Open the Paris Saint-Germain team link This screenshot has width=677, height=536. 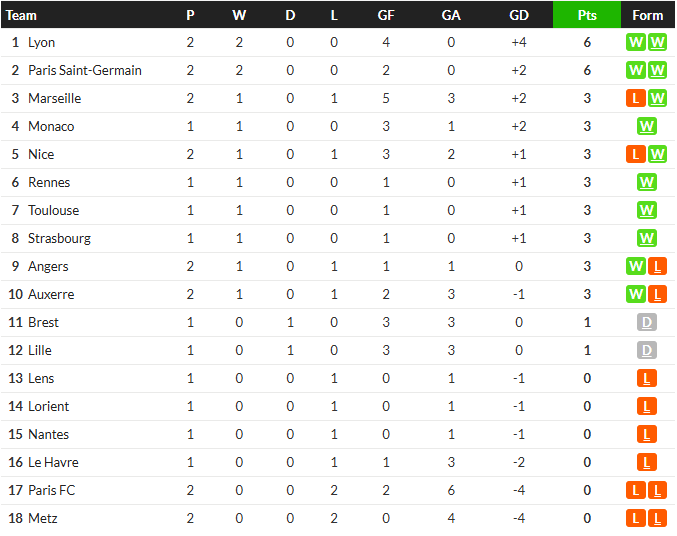pos(85,70)
